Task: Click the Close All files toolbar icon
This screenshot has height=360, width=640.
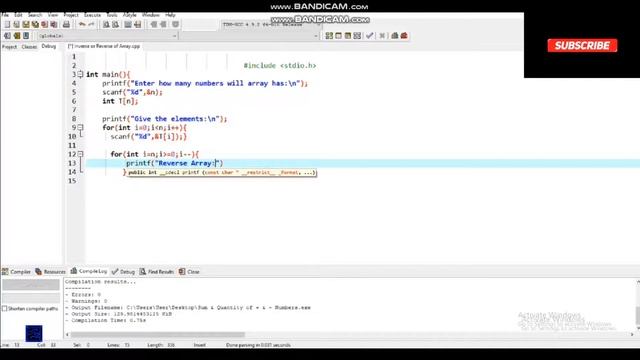Action: click(54, 25)
